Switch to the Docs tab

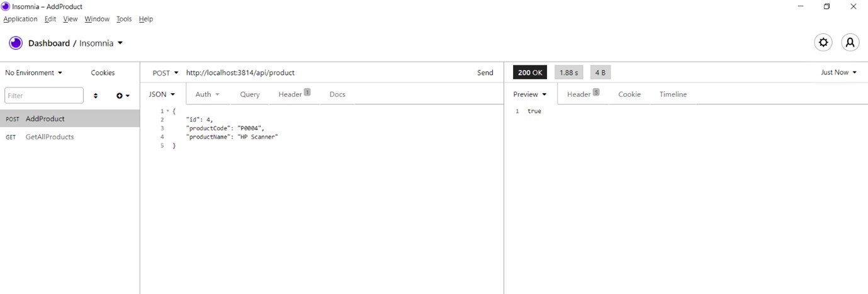pyautogui.click(x=337, y=94)
